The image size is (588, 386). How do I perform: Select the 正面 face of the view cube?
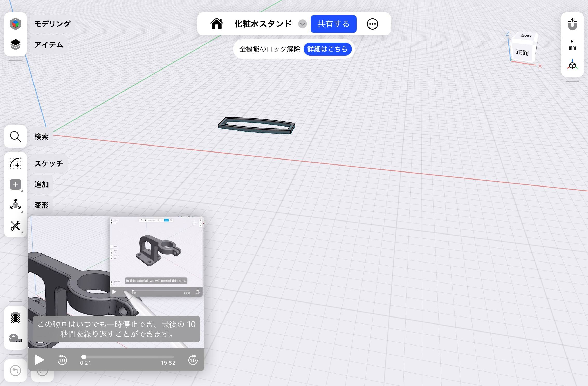click(x=522, y=53)
